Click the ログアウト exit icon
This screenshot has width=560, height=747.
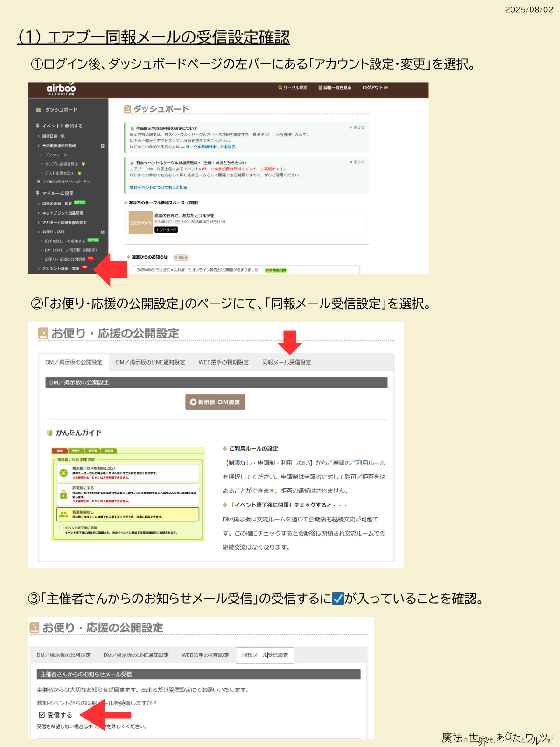point(386,88)
